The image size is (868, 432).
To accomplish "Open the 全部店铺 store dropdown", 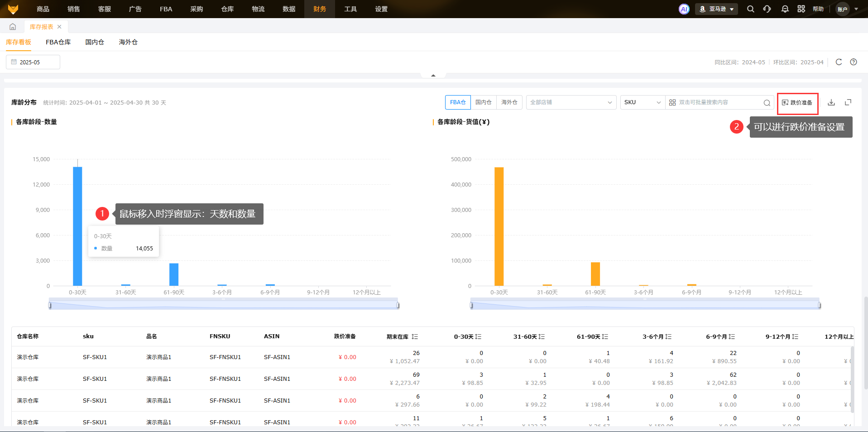I will pyautogui.click(x=571, y=102).
